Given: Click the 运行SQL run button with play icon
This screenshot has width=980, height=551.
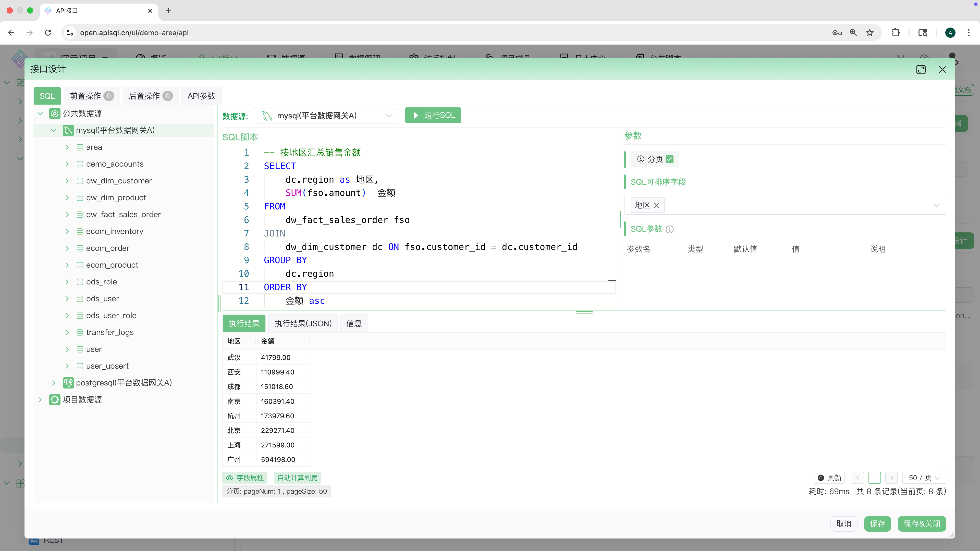Looking at the screenshot, I should click(433, 115).
